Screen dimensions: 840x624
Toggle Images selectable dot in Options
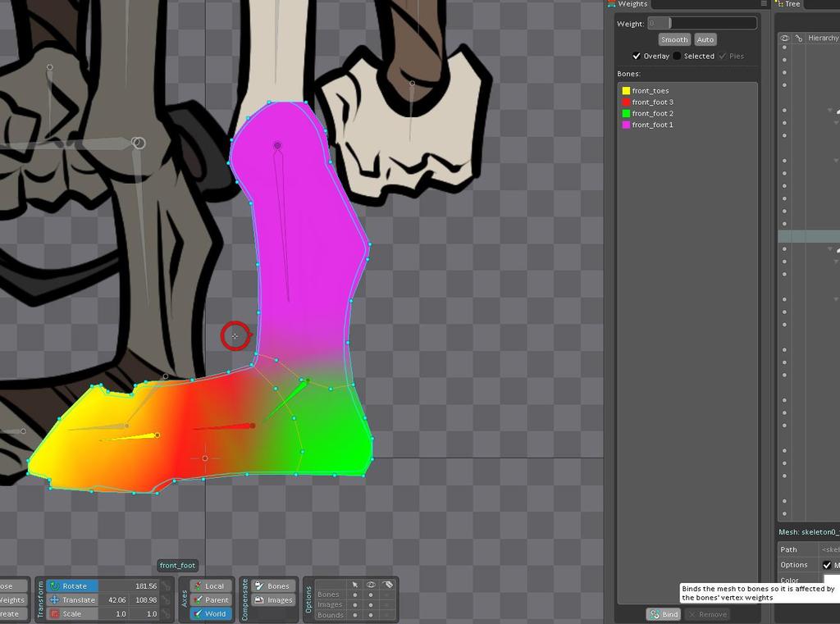point(354,604)
